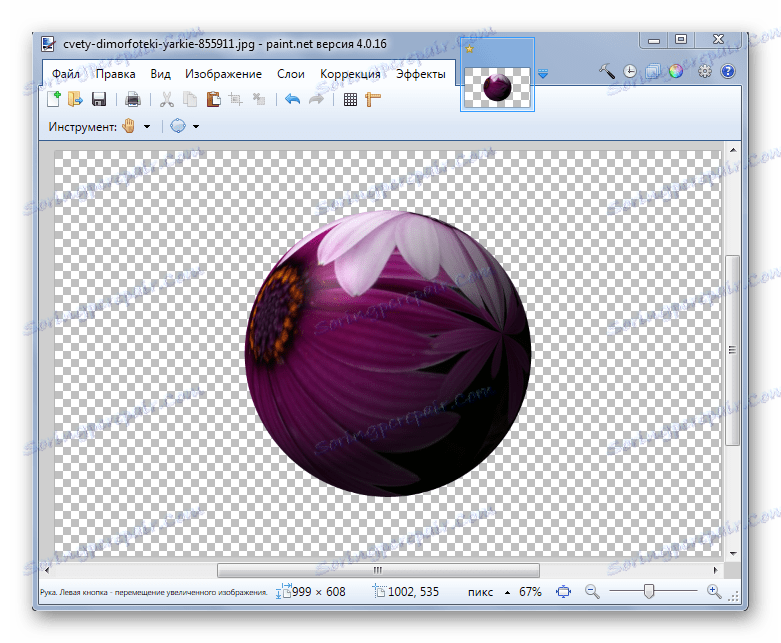
Task: Open the tool chooser dropdown arrow
Action: [x=147, y=127]
